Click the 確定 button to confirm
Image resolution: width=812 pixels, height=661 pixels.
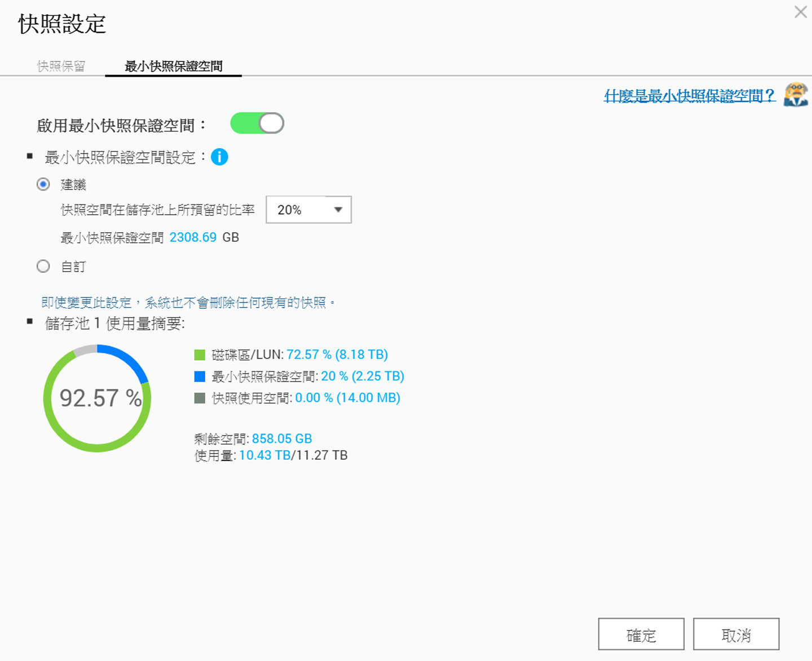641,634
